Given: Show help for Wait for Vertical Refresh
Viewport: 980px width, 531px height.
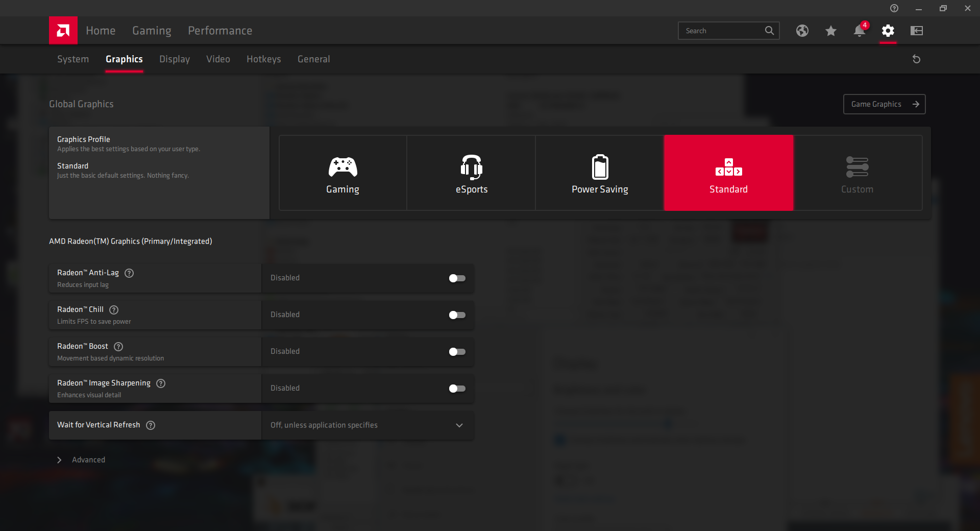Looking at the screenshot, I should 151,425.
